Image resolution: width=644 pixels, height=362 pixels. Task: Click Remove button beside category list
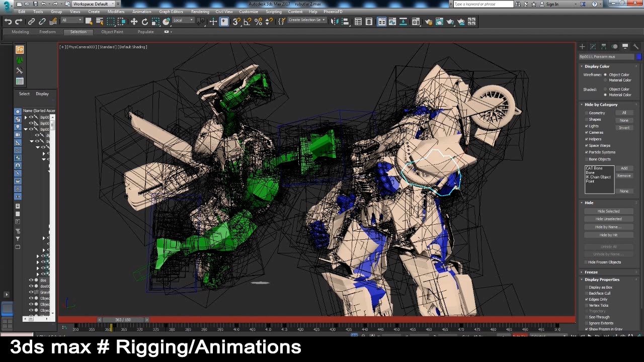tap(624, 175)
